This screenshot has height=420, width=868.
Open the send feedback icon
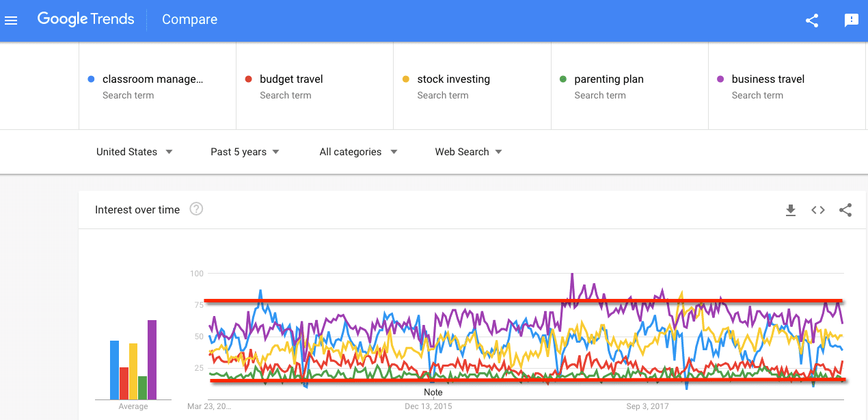click(x=851, y=21)
